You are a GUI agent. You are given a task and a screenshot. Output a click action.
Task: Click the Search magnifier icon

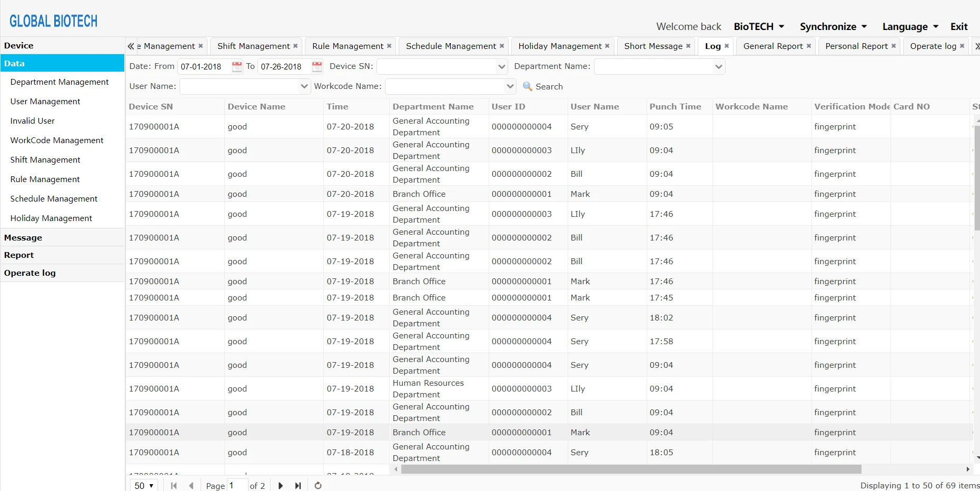point(527,86)
